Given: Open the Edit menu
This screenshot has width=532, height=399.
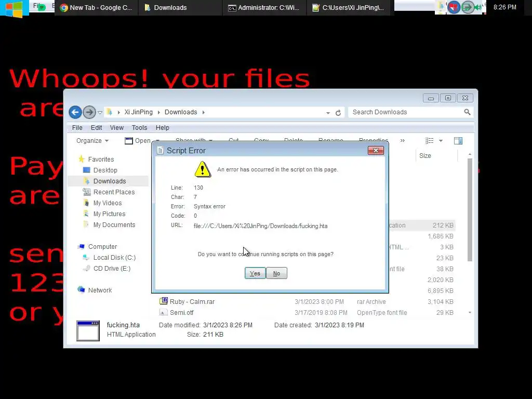Looking at the screenshot, I should click(x=96, y=128).
